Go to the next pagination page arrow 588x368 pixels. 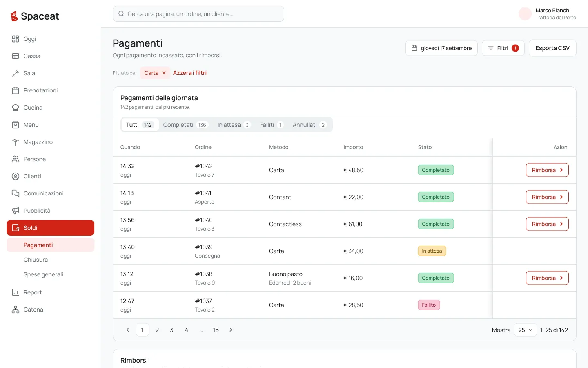(231, 330)
